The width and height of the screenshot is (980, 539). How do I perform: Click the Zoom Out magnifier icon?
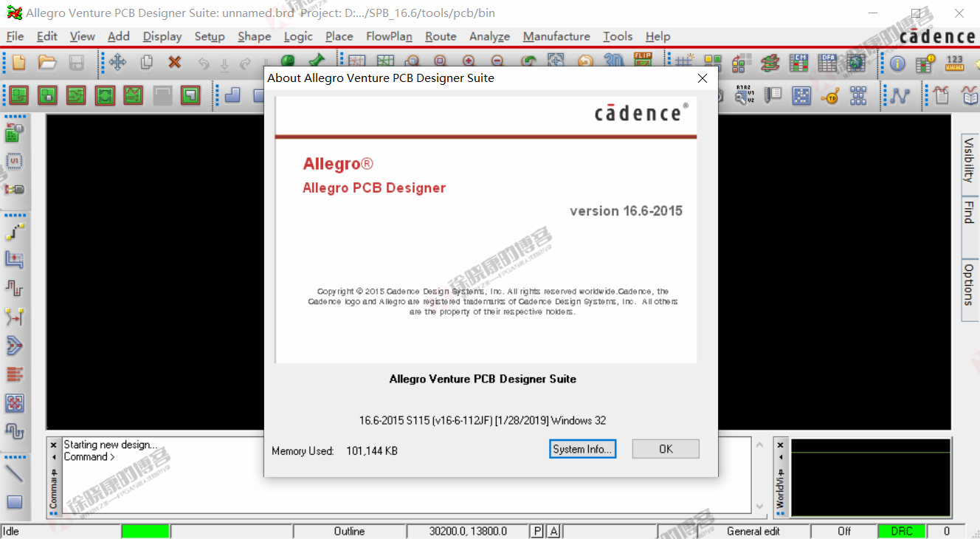tap(497, 62)
